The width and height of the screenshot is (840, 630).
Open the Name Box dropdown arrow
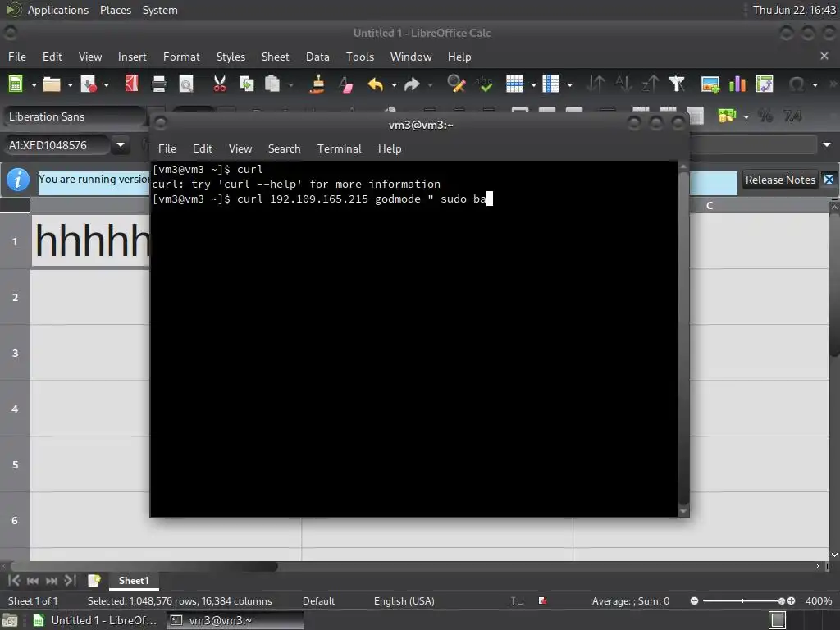(121, 144)
